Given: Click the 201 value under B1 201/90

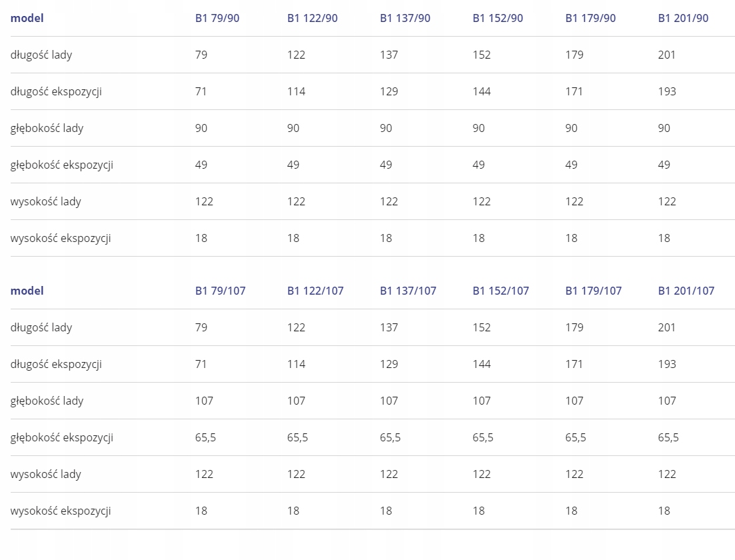Looking at the screenshot, I should (666, 55).
